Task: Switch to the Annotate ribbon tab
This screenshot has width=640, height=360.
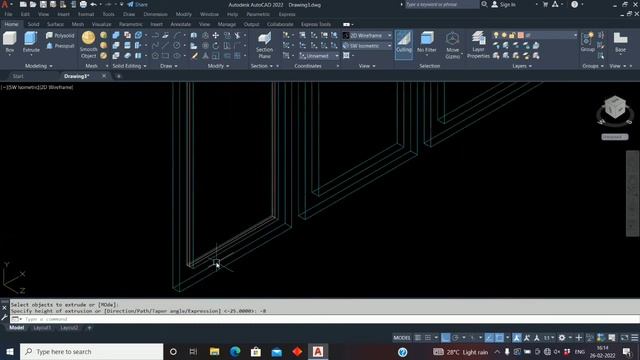Action: click(x=180, y=24)
